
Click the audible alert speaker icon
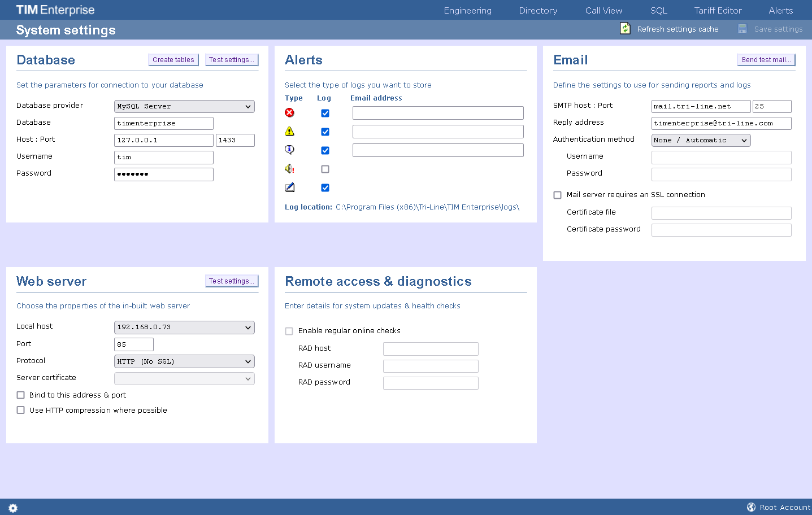(289, 168)
